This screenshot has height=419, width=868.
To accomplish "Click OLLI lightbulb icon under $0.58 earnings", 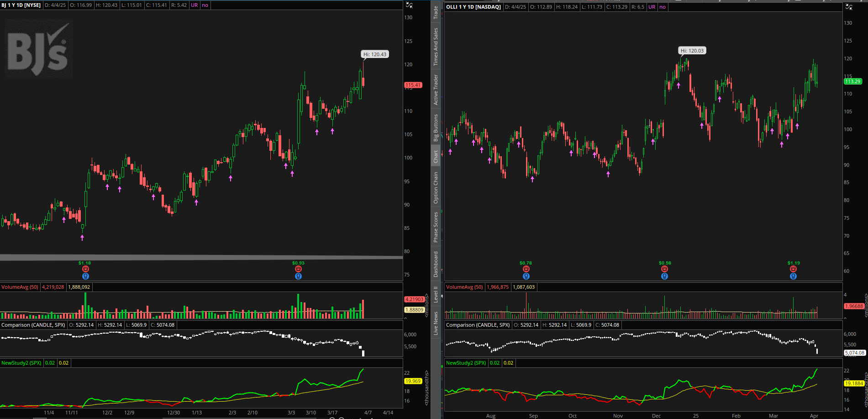I will (x=664, y=276).
